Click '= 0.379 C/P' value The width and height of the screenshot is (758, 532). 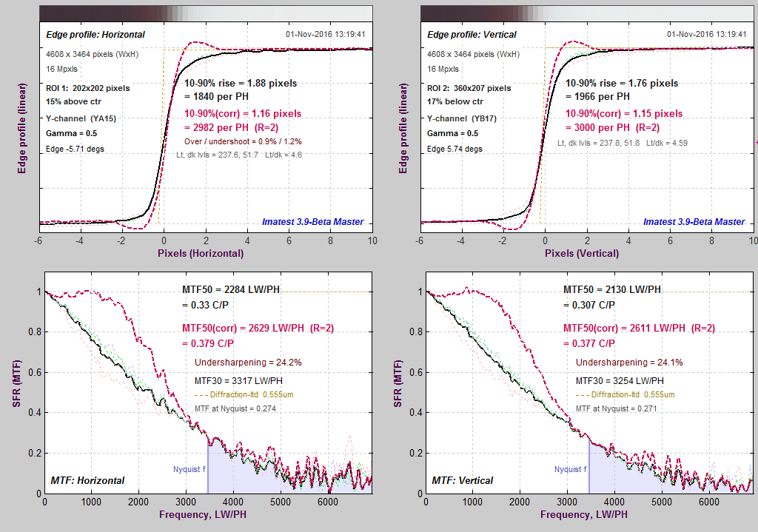pyautogui.click(x=208, y=343)
